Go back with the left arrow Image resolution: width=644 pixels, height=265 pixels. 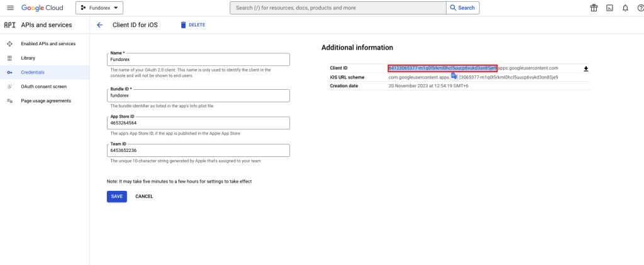coord(99,25)
